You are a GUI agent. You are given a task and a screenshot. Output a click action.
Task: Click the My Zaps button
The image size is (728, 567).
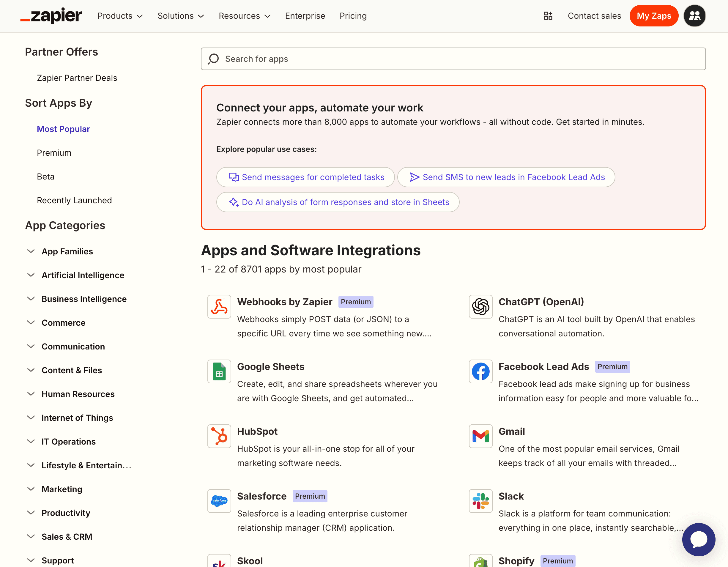pyautogui.click(x=654, y=16)
